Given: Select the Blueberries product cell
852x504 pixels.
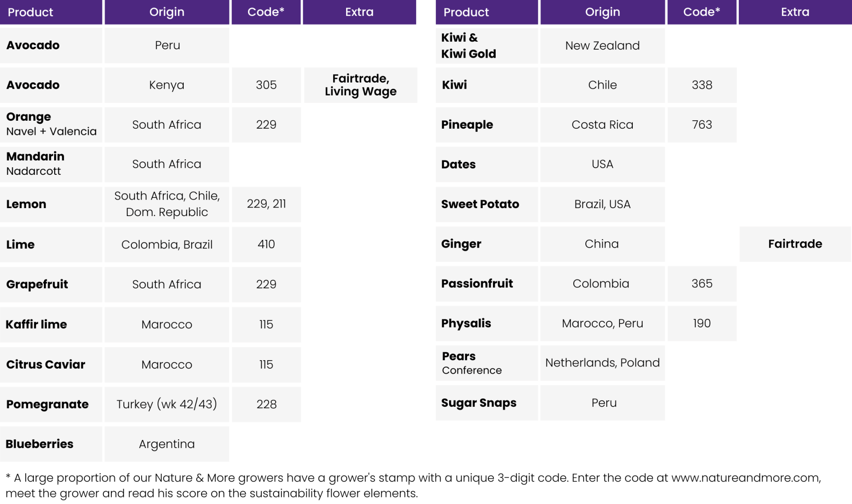Looking at the screenshot, I should point(51,444).
